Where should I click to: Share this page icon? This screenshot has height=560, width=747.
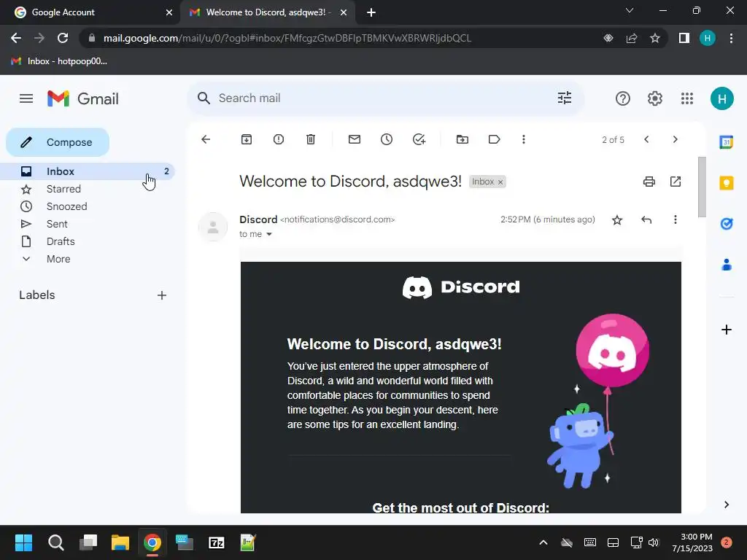tap(632, 38)
